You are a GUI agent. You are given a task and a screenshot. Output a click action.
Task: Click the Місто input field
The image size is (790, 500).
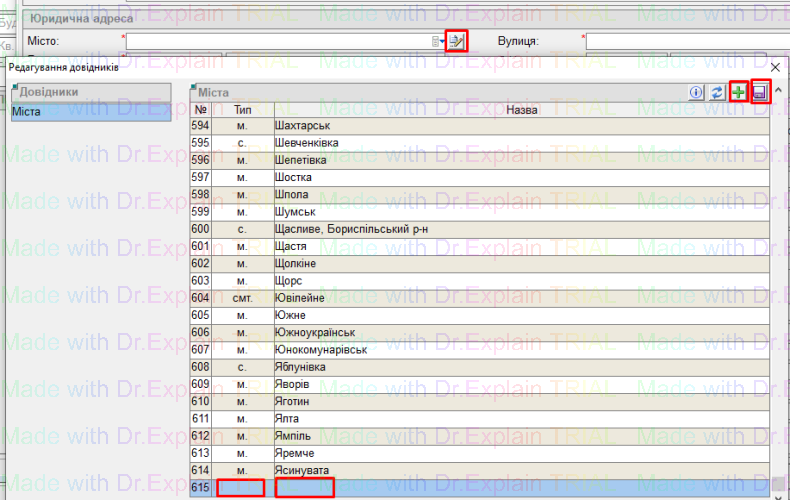click(278, 41)
